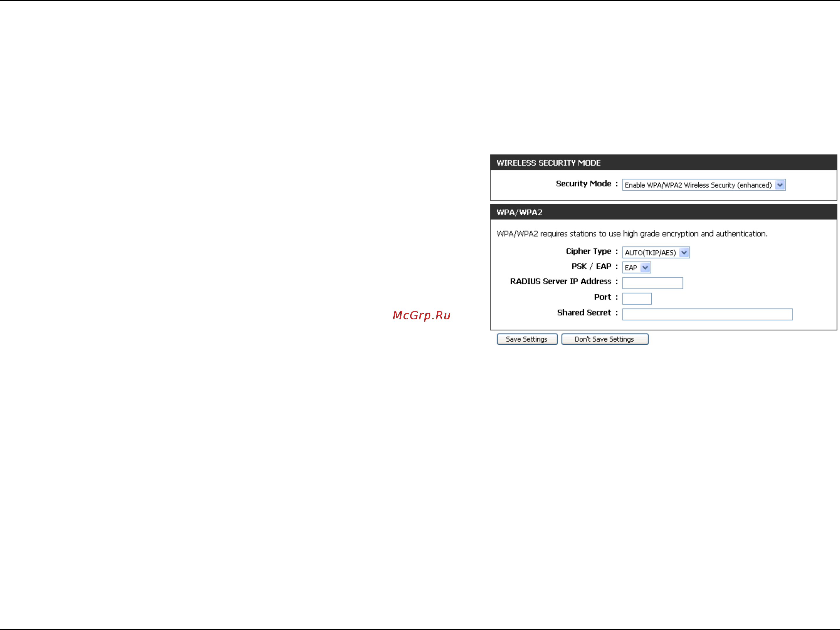Viewport: 840px width, 630px height.
Task: Click the WPA/WPA2 requires stations description text
Action: coord(632,233)
